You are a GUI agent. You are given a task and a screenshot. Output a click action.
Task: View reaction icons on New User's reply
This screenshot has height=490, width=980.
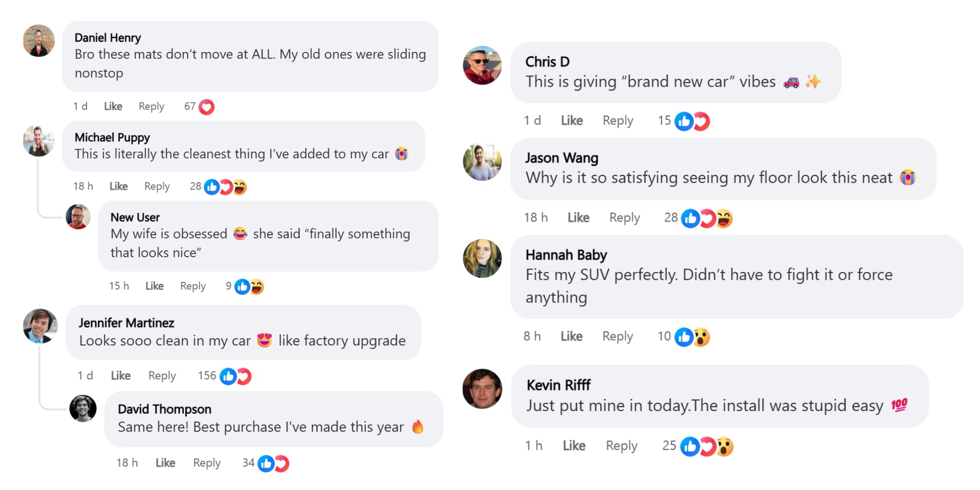(249, 287)
